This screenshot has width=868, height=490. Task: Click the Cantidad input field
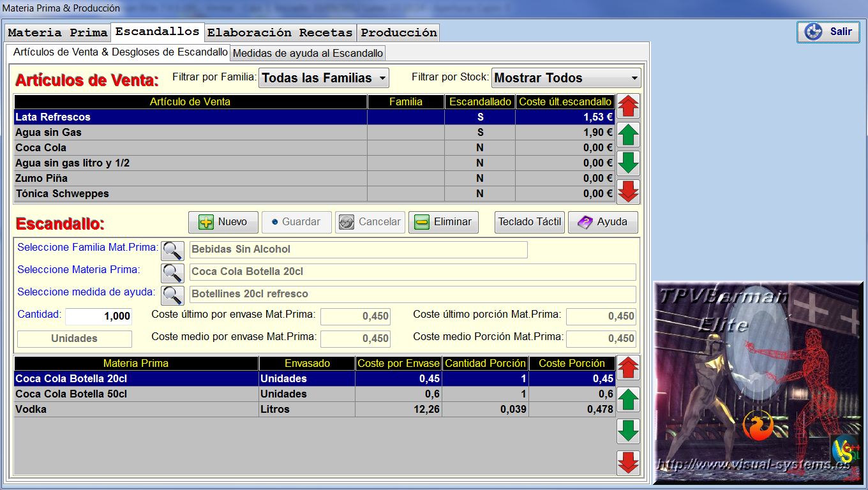tap(99, 316)
